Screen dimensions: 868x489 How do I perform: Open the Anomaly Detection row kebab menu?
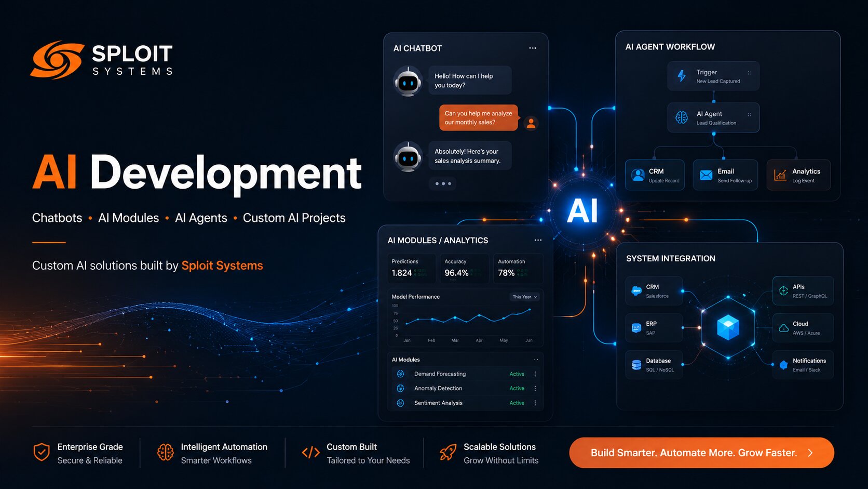[x=535, y=388]
